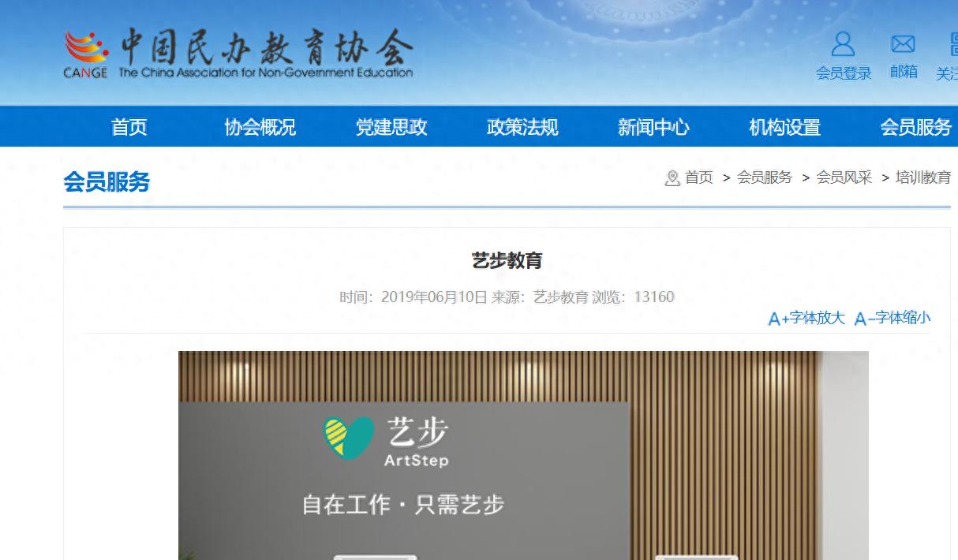Go to 政策法规 navigation item
Viewport: 958px width, 560px height.
[x=522, y=127]
